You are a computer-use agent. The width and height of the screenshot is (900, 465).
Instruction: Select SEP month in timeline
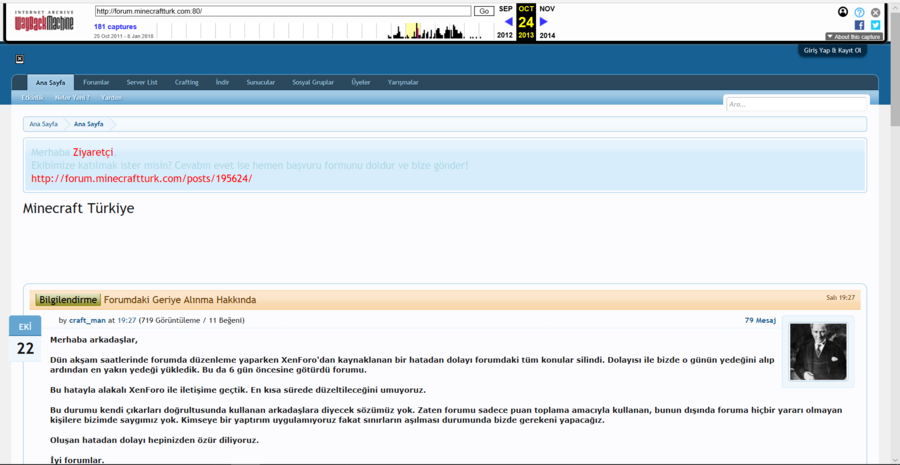[506, 9]
